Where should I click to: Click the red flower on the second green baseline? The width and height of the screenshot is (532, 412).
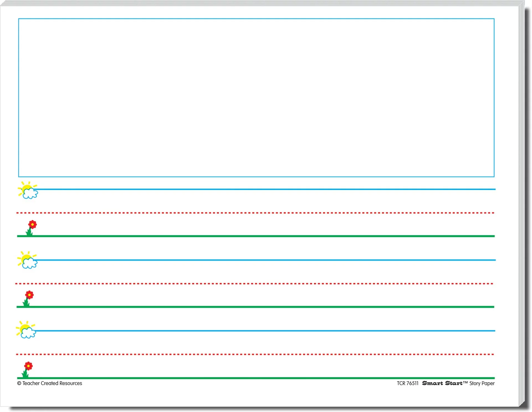tap(28, 298)
